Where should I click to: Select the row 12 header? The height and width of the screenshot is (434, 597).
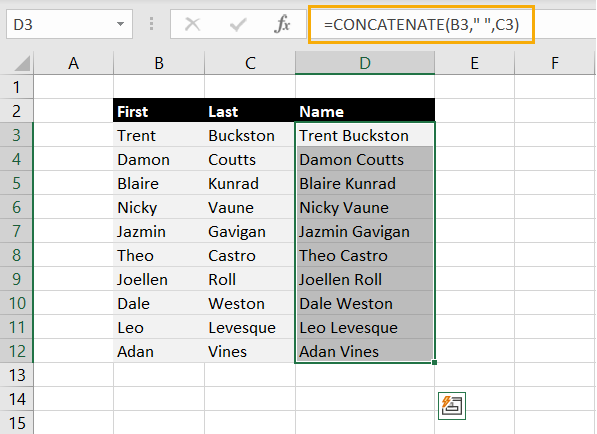[x=16, y=351]
